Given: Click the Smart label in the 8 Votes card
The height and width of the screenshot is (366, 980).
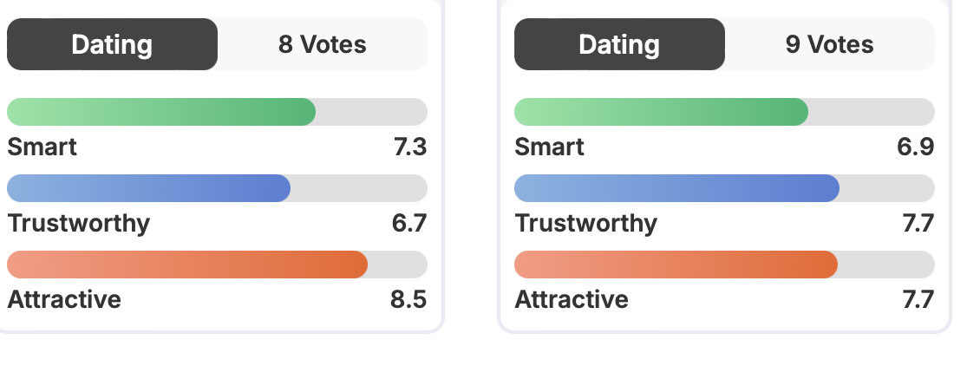Looking at the screenshot, I should point(42,147).
